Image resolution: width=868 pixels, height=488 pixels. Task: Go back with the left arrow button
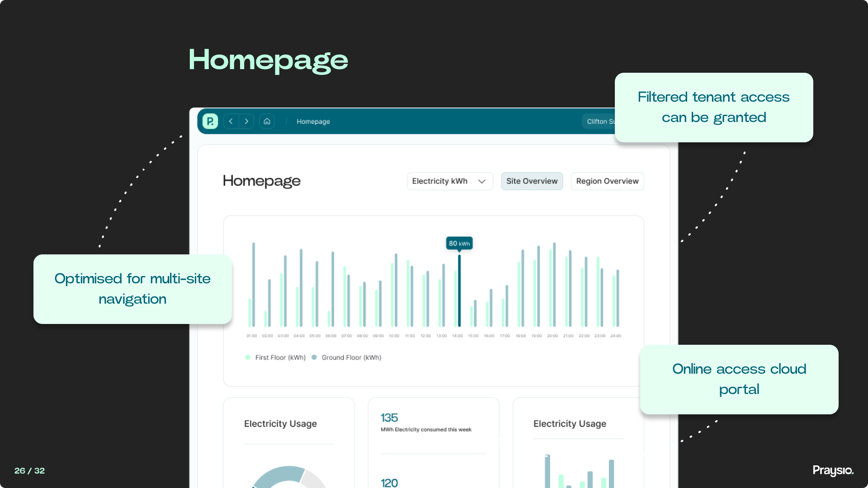click(231, 121)
